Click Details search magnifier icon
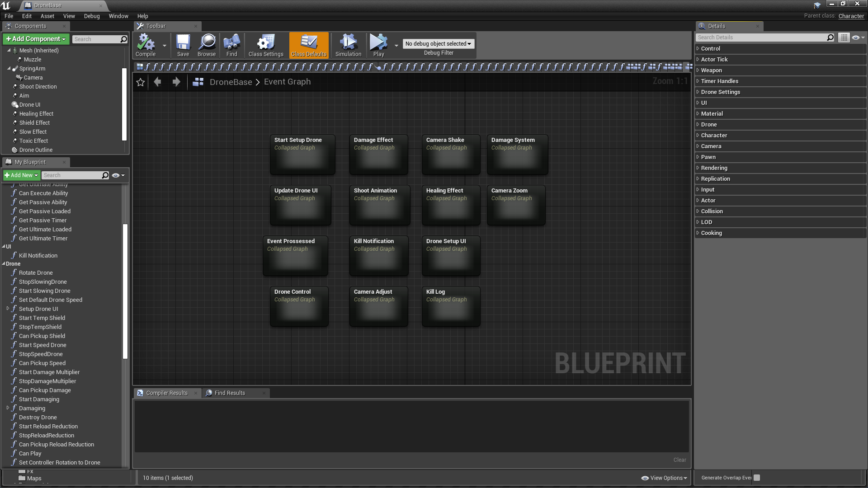 point(830,38)
